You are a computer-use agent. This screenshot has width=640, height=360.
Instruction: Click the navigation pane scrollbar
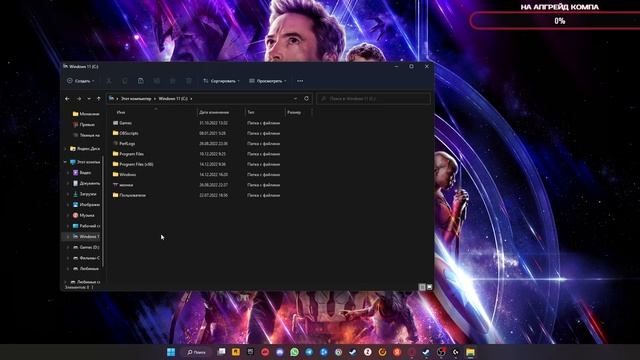[103, 212]
